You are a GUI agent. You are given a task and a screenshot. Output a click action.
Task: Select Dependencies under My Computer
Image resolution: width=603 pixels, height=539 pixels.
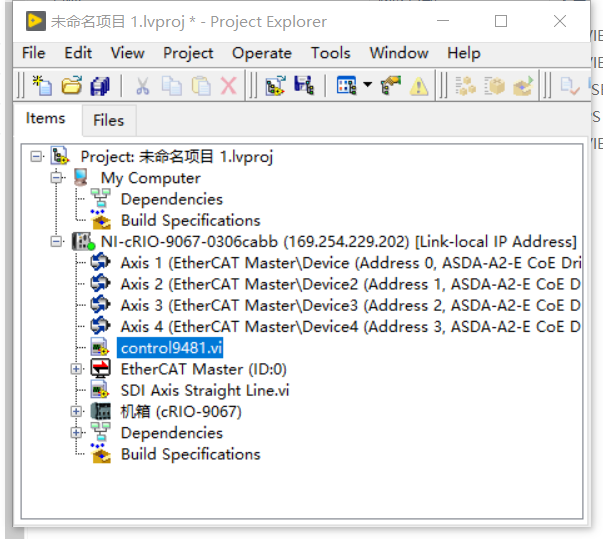coord(172,199)
